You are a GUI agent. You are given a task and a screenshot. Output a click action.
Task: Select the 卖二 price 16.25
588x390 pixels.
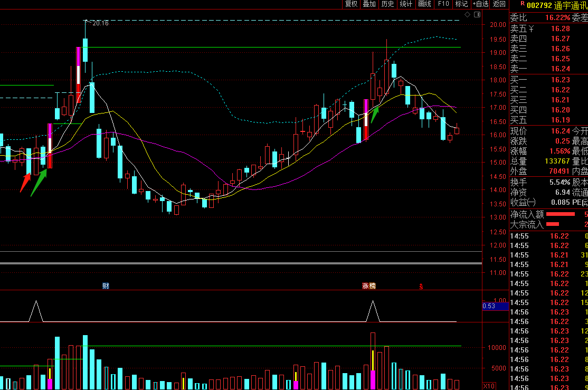[560, 59]
